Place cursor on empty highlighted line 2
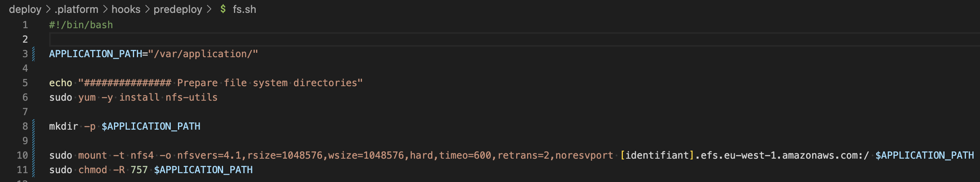The width and height of the screenshot is (980, 182). [242, 39]
